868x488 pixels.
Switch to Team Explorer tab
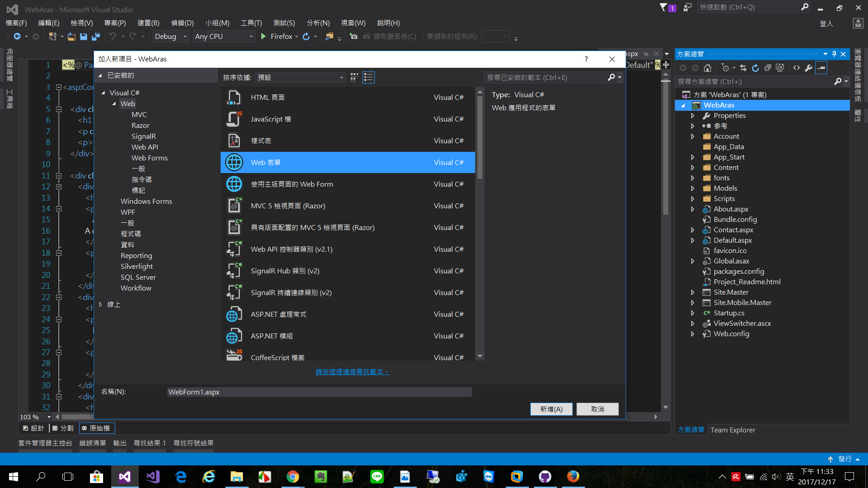click(x=732, y=430)
